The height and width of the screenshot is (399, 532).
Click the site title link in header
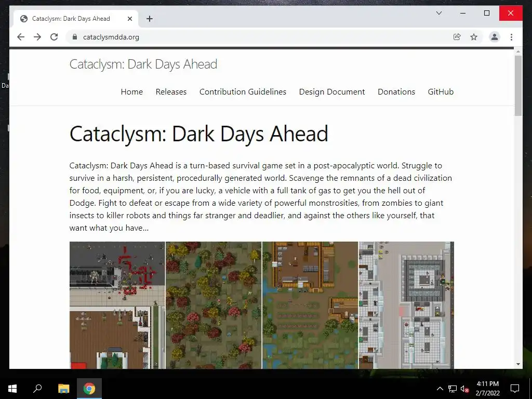tap(143, 64)
